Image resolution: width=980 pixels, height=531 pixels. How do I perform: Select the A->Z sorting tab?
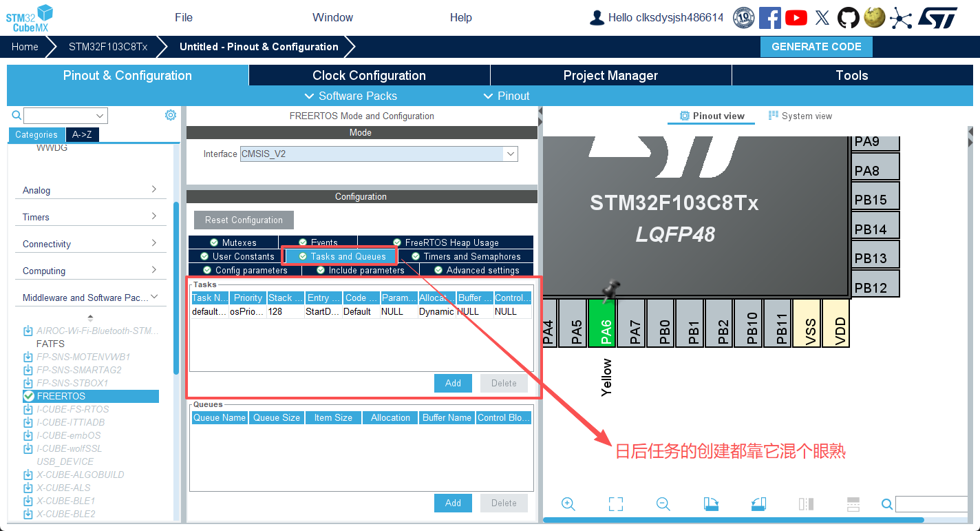(83, 135)
